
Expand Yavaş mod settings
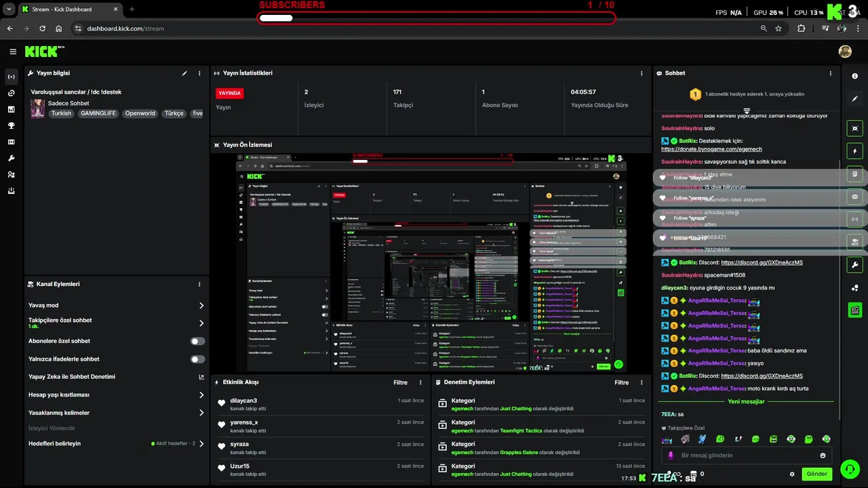coord(201,306)
